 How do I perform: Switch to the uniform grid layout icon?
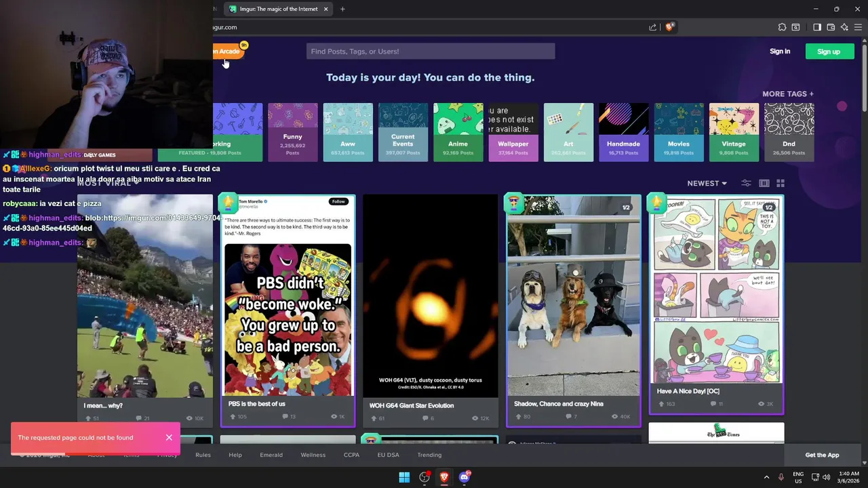[x=781, y=183]
